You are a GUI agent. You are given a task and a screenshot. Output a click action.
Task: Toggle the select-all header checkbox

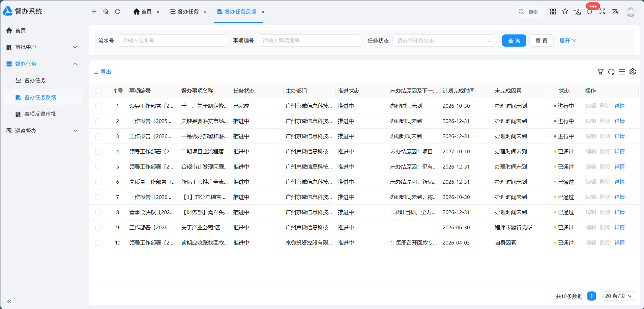tap(98, 91)
